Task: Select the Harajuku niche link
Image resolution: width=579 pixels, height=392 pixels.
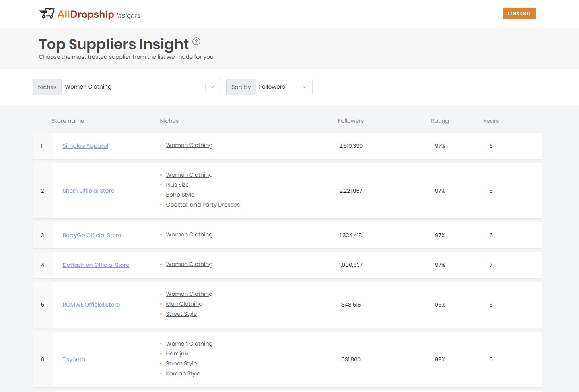Action: pos(178,353)
